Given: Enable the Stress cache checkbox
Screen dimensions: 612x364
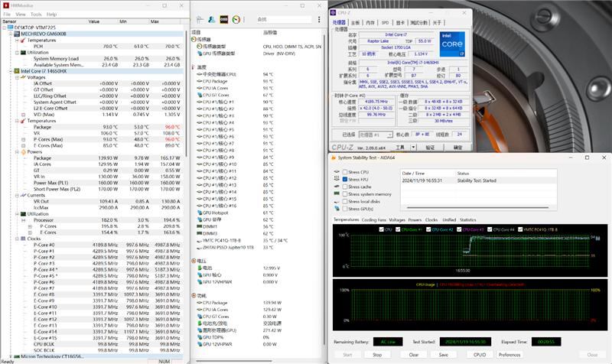Looking at the screenshot, I should click(x=345, y=187).
